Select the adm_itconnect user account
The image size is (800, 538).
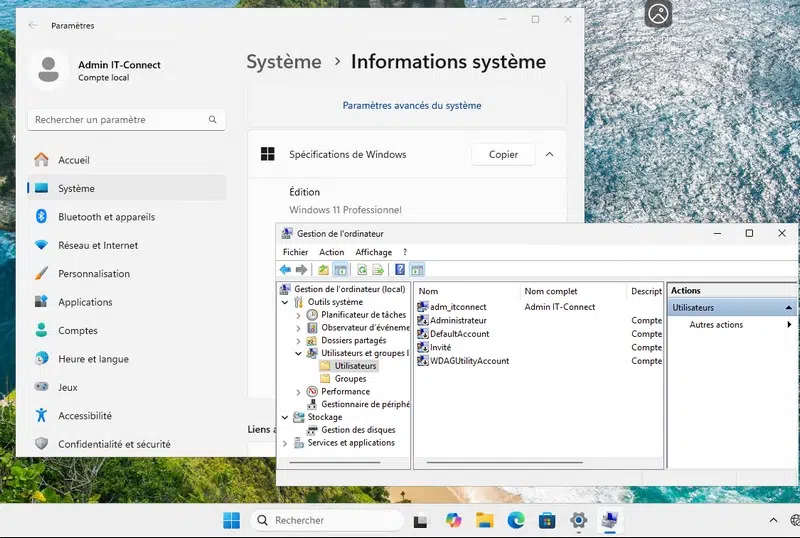pos(457,307)
